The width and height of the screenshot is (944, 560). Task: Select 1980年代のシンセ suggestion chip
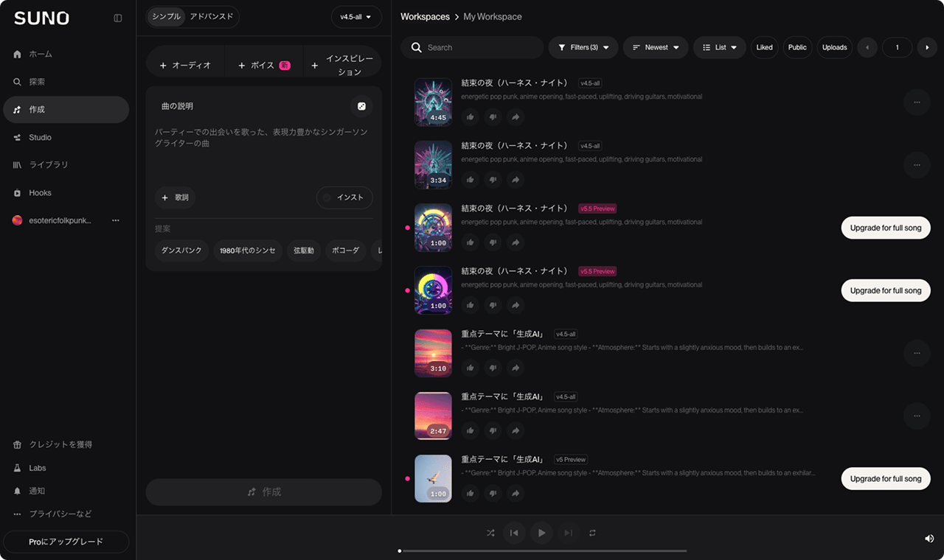click(x=248, y=251)
